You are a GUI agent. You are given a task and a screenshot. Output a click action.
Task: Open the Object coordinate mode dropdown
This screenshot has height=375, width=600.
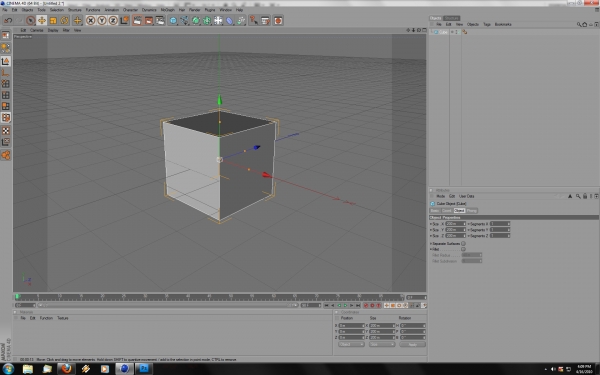[x=351, y=344]
